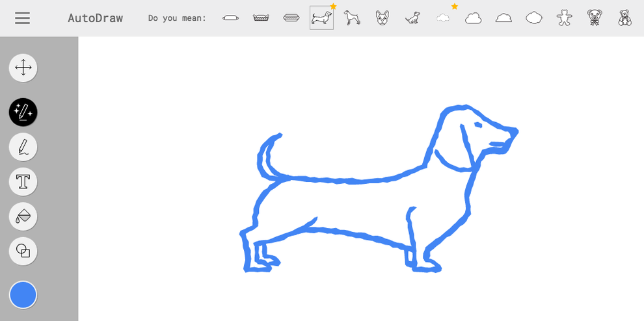The width and height of the screenshot is (644, 321).
Task: Pick the basket suggestion drawing
Action: (261, 18)
